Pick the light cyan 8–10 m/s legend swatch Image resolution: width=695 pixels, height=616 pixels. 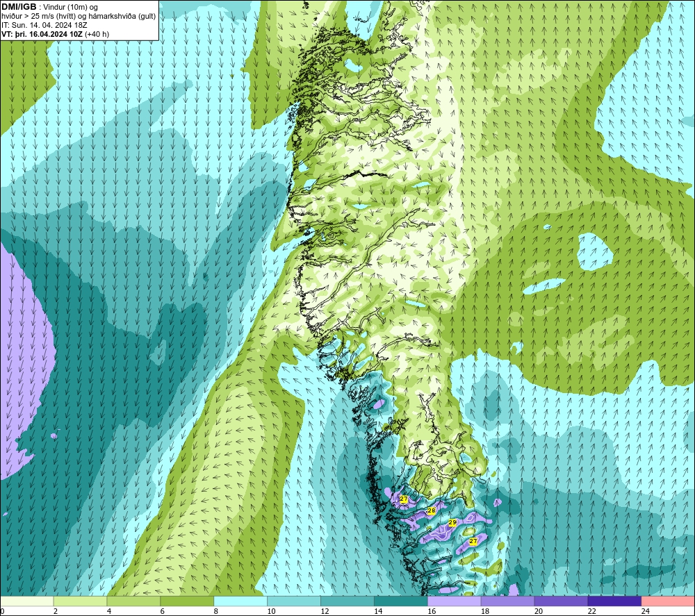pos(240,601)
